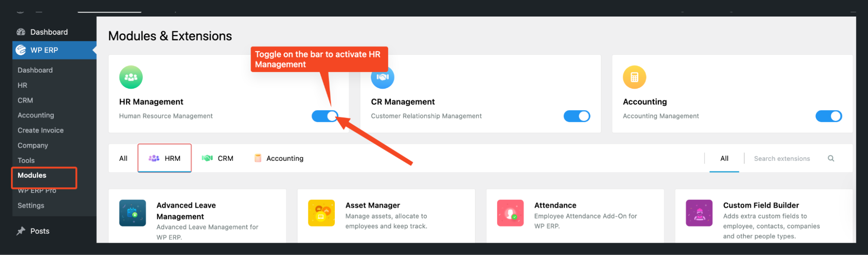
Task: Switch to the HRM tab
Action: coord(165,159)
